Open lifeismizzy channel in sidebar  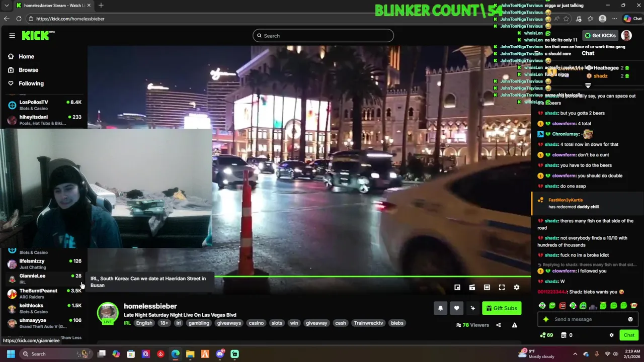point(44,264)
